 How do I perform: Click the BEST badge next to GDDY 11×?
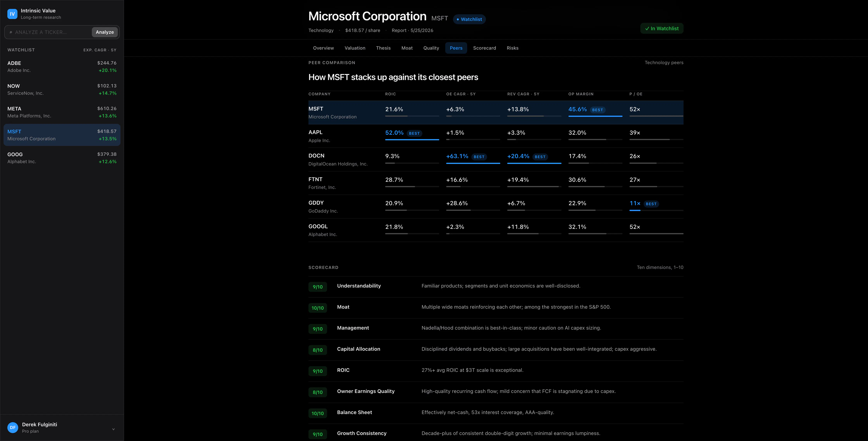[x=651, y=204]
